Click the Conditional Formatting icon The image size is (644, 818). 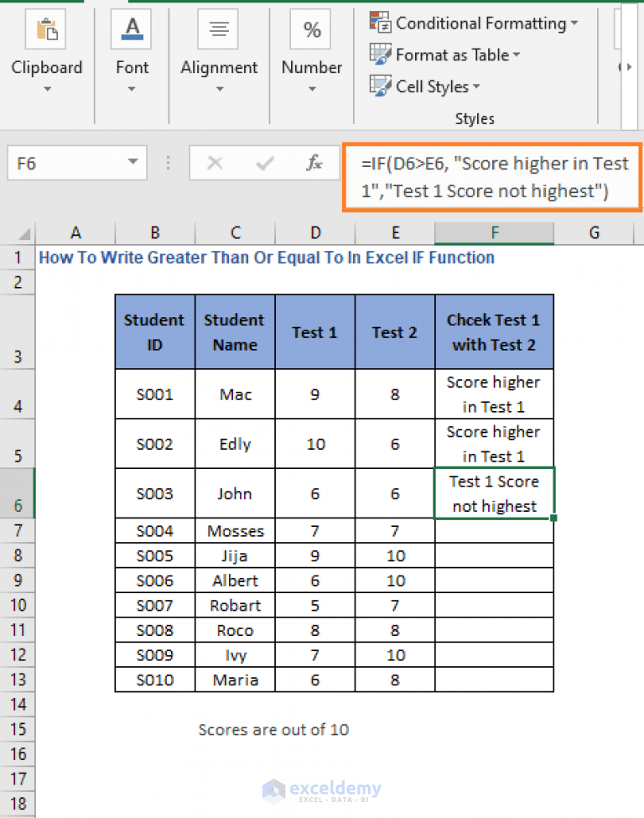pos(380,23)
